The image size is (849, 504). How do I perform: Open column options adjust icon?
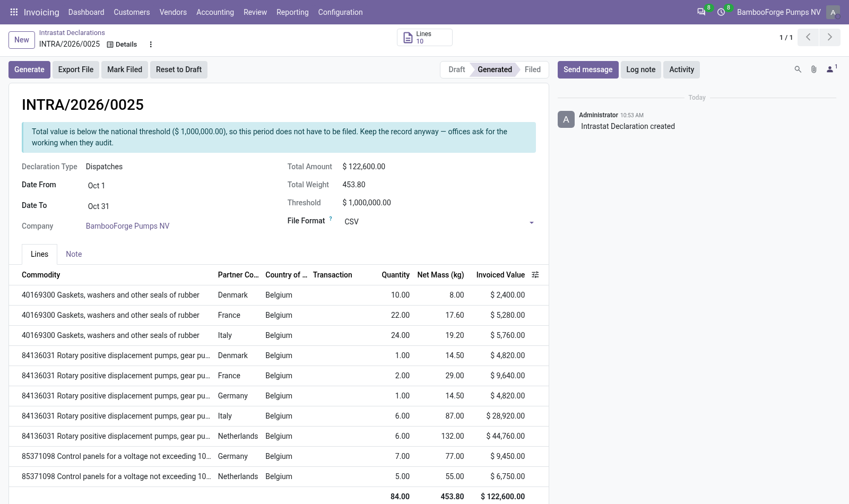click(x=535, y=275)
